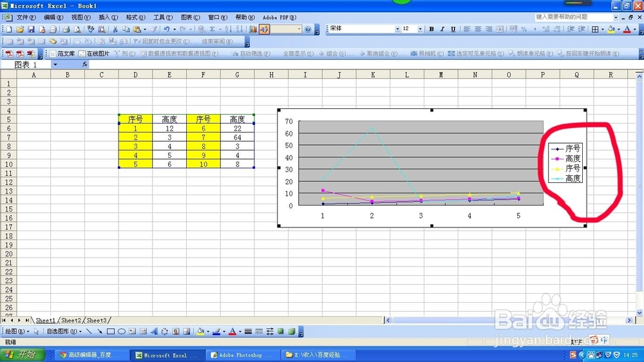The image size is (644, 362).
Task: Click the 照相机 camera button
Action: tap(427, 53)
